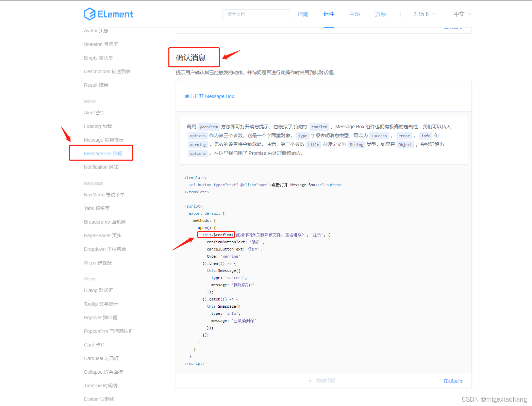Click the Object code tag in the description
The image size is (532, 406).
405,145
